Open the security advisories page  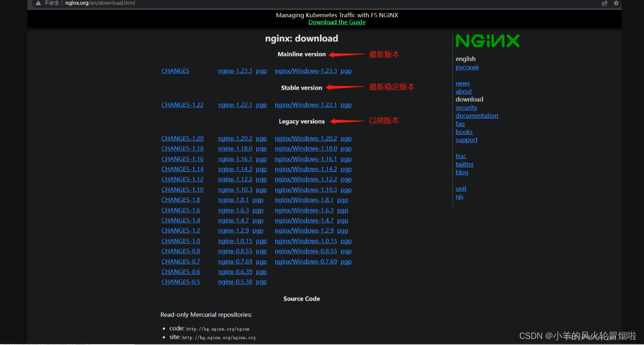coord(466,107)
